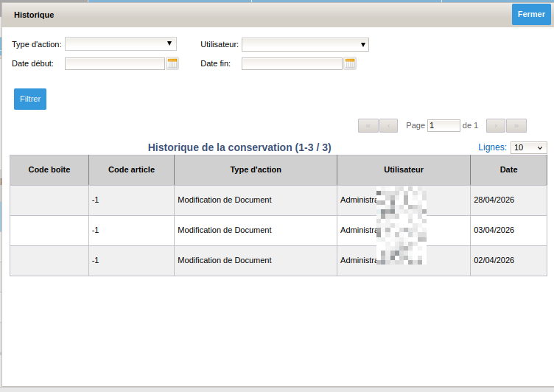
Task: Sort by the Code boîte column header
Action: pyautogui.click(x=49, y=170)
